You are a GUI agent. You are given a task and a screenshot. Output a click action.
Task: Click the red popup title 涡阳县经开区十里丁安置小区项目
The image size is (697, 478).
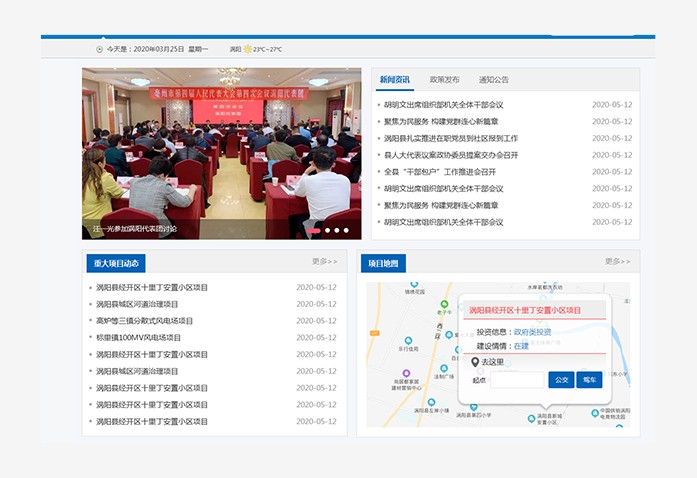525,310
